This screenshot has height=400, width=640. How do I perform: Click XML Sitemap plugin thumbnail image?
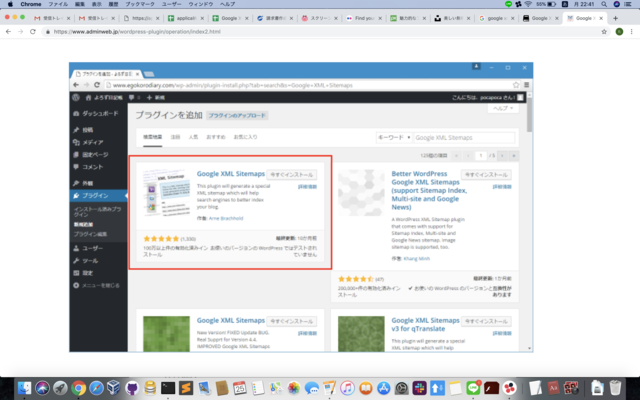pos(167,193)
